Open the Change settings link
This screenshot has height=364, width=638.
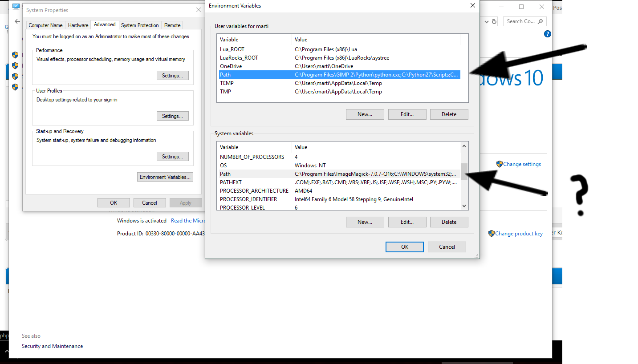point(522,164)
